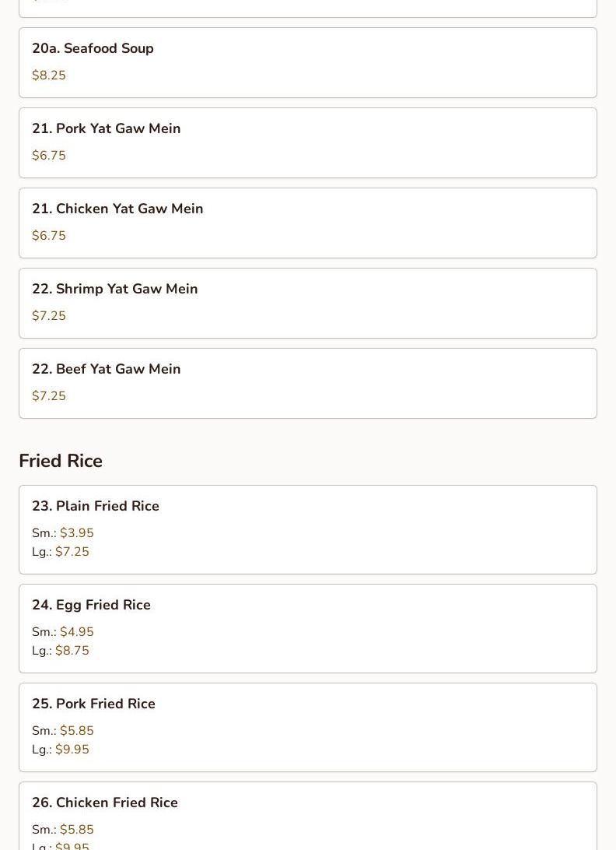Click Pork Fried Rice large $9.95 price
This screenshot has width=616, height=850.
(x=72, y=750)
